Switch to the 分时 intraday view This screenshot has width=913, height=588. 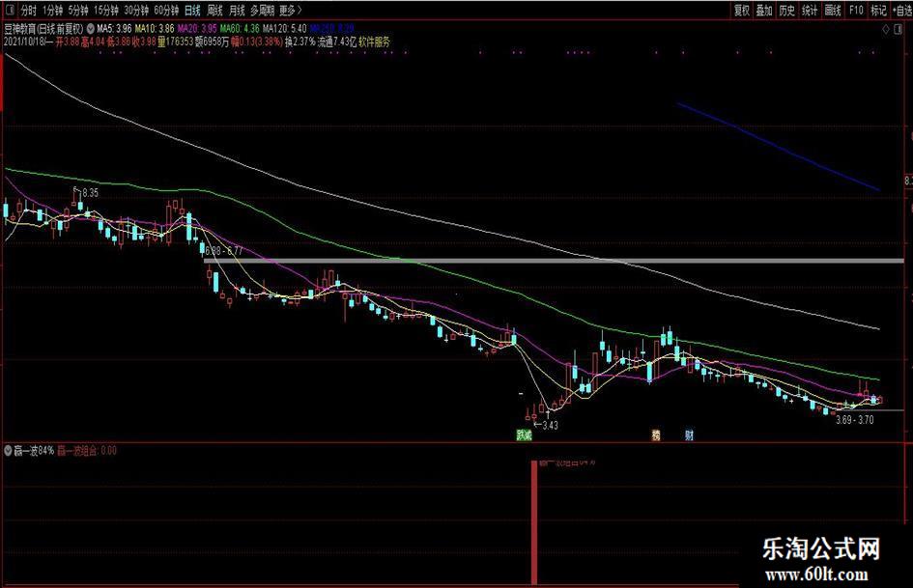28,11
